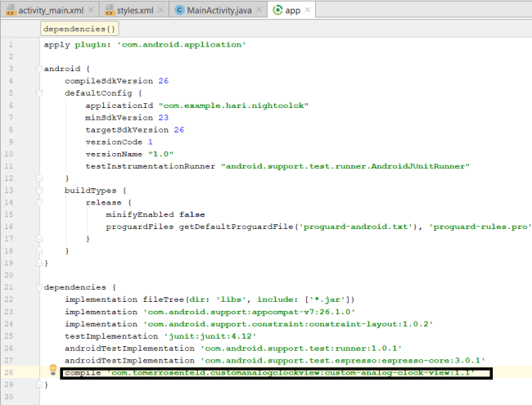Click the apply plugin keyword on line 1

(77, 44)
